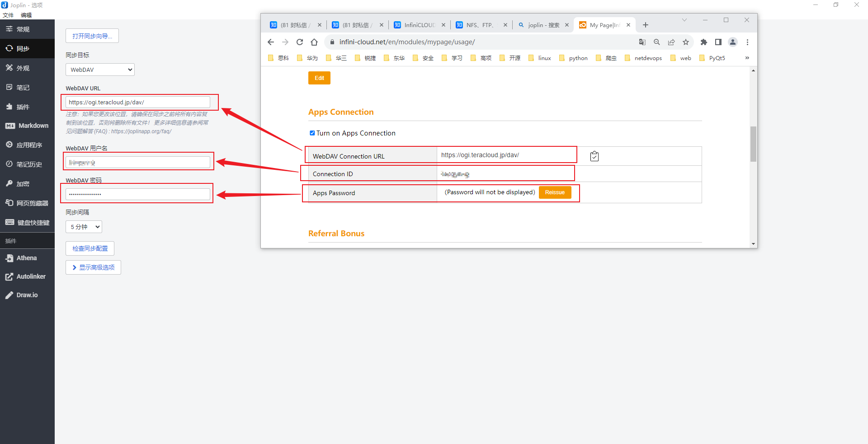
Task: Open the 同步目标 WebDAV dropdown
Action: point(100,70)
